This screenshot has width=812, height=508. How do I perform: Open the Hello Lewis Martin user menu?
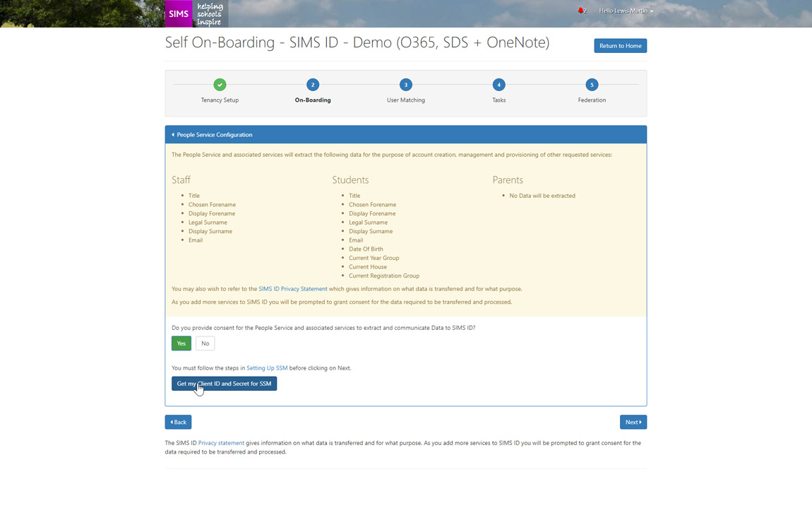pyautogui.click(x=626, y=11)
